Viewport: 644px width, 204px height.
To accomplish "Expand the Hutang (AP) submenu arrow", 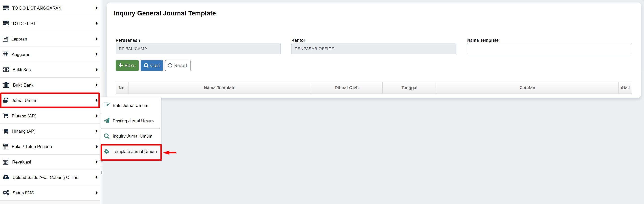I will tap(96, 131).
